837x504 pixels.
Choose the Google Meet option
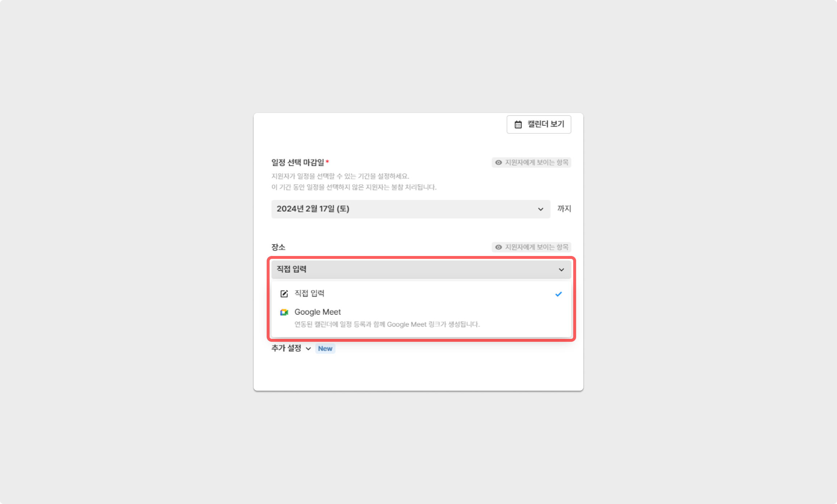421,318
